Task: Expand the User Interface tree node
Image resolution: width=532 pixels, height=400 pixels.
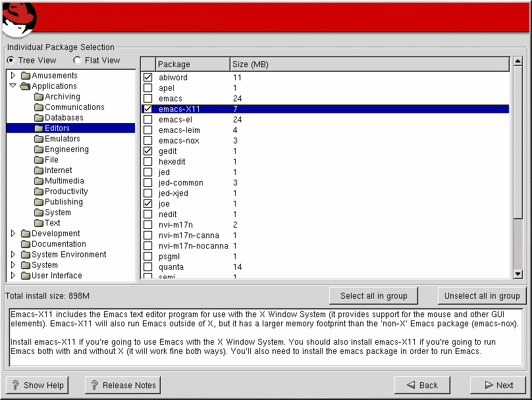Action: click(x=13, y=275)
